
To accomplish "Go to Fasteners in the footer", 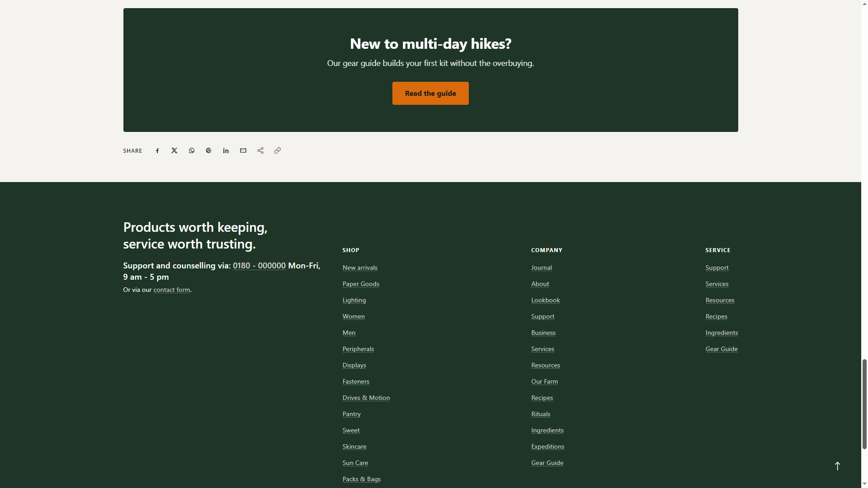I will click(x=356, y=382).
